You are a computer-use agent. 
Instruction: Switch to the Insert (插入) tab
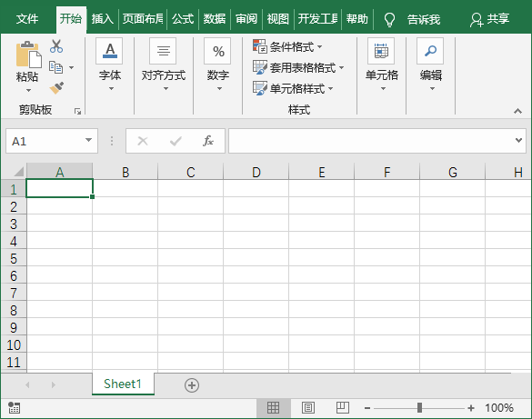pos(102,19)
